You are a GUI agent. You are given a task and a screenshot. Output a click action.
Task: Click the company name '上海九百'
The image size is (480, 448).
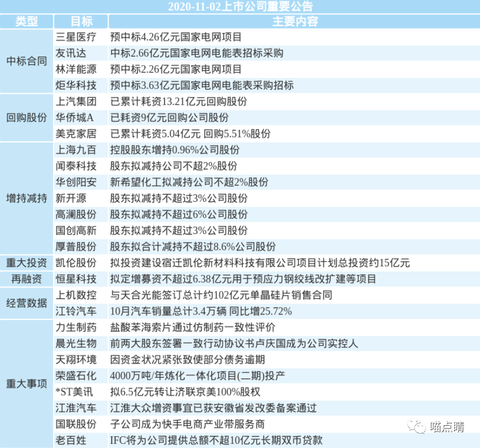click(x=76, y=150)
